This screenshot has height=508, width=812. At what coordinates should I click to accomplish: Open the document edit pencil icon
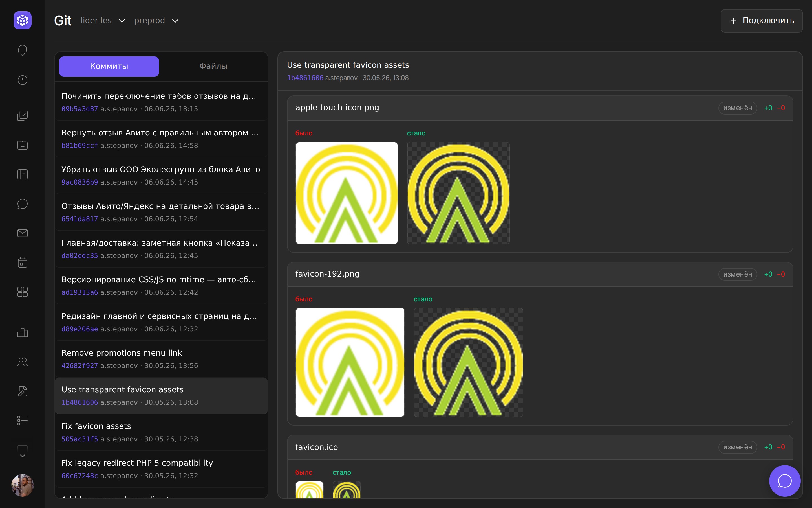pyautogui.click(x=23, y=391)
